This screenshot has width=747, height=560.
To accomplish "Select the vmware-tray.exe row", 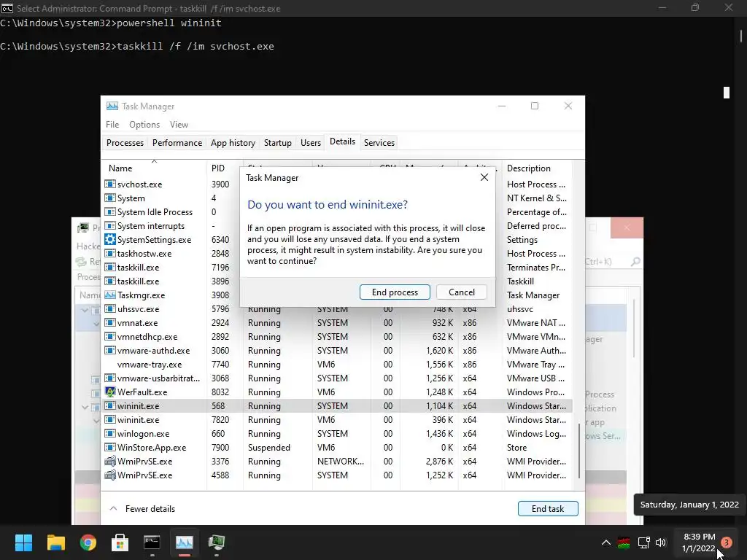I will tap(337, 365).
